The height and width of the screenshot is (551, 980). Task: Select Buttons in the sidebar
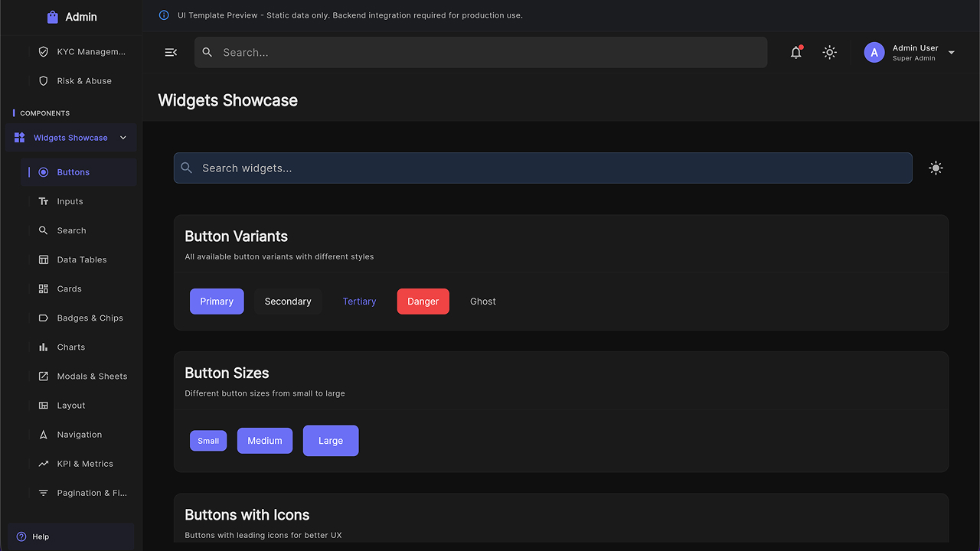79,172
